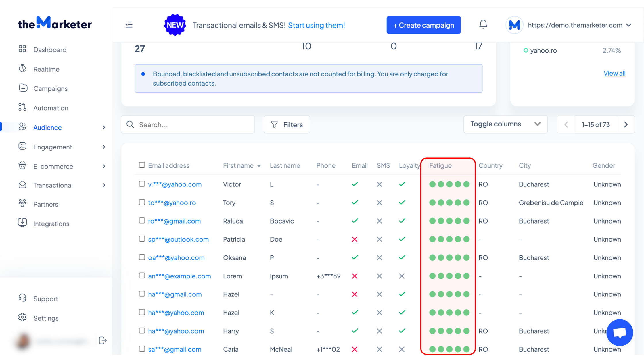644x362 pixels.
Task: Click the NEW badge icon
Action: 175,25
